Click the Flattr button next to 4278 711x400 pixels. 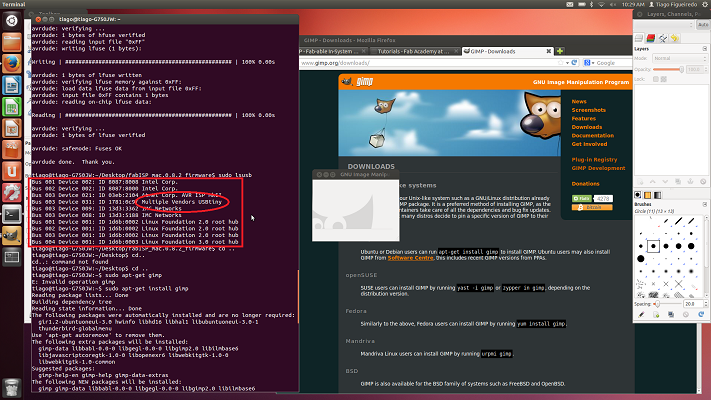(x=582, y=199)
